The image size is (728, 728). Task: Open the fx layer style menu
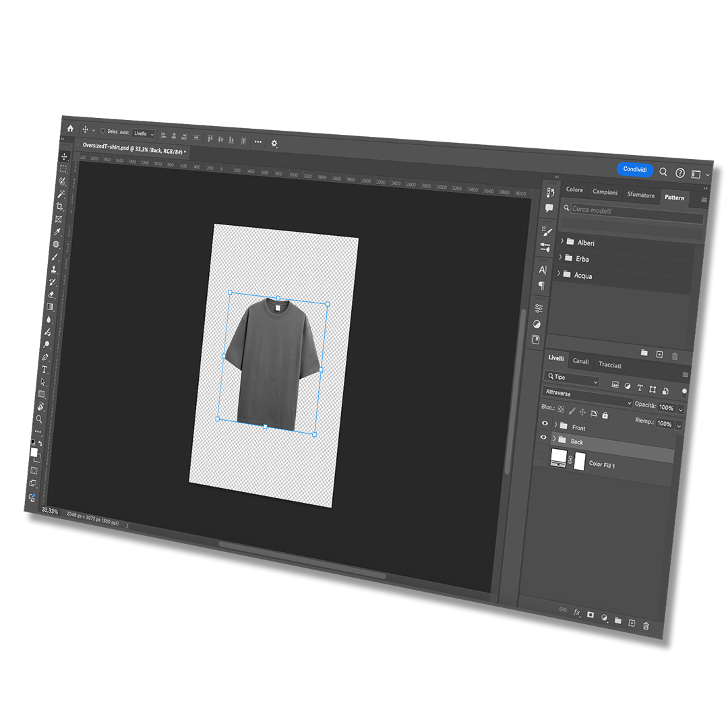point(577,612)
